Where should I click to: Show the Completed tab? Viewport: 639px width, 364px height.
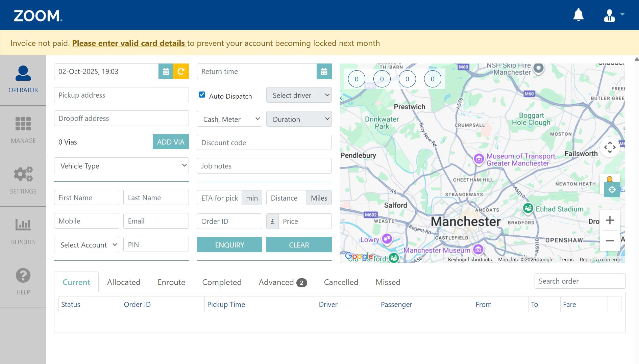tap(222, 282)
